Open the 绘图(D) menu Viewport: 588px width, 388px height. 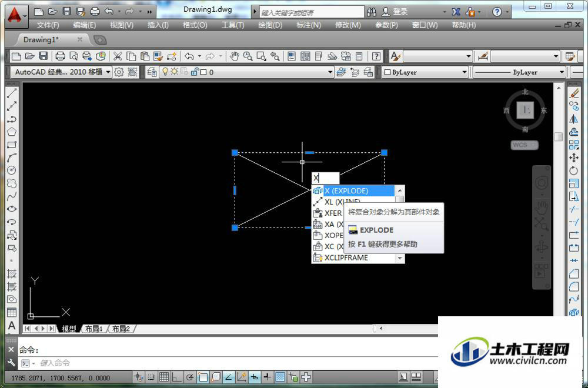[x=270, y=25]
